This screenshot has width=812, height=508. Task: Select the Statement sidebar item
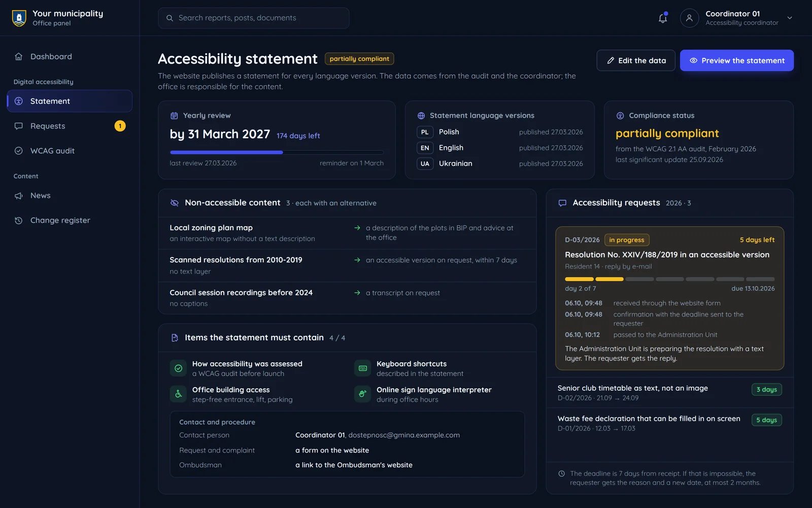(x=70, y=101)
